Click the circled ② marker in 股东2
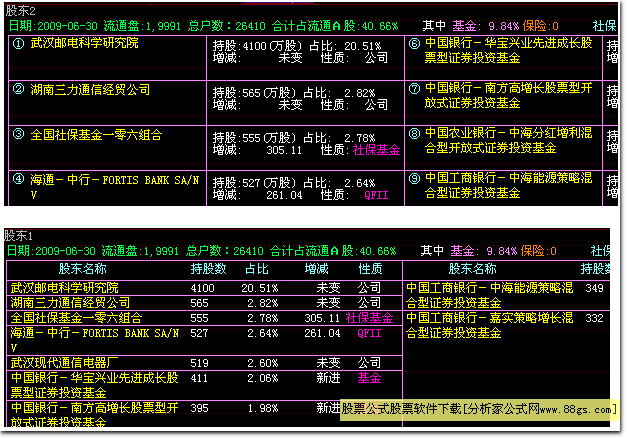Screen dimensions: 627x438 pos(18,89)
